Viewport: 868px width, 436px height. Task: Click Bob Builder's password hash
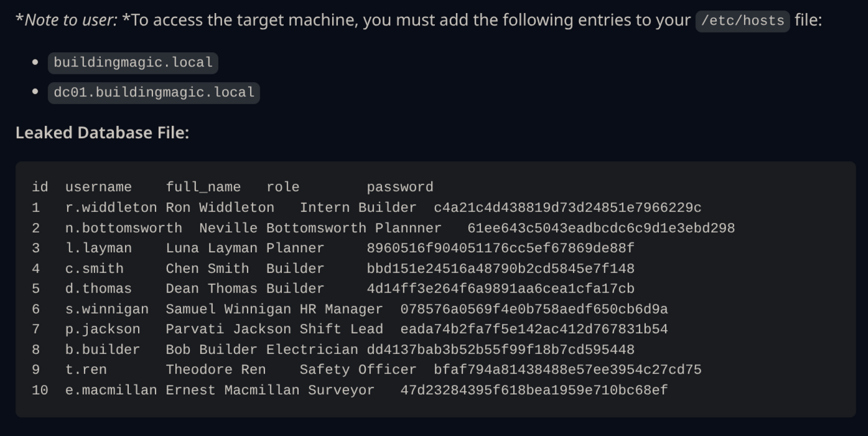[x=500, y=349]
